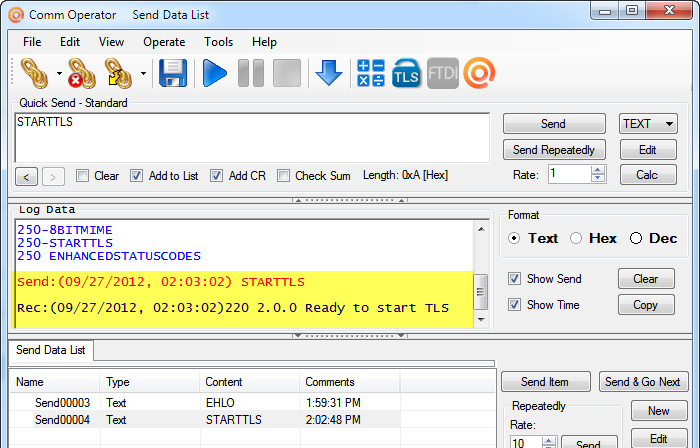
Task: Collapse the splitter below Log Data
Action: click(350, 335)
